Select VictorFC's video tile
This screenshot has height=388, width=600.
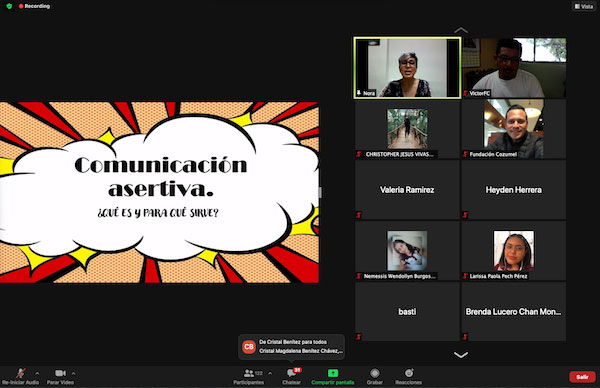pos(514,68)
